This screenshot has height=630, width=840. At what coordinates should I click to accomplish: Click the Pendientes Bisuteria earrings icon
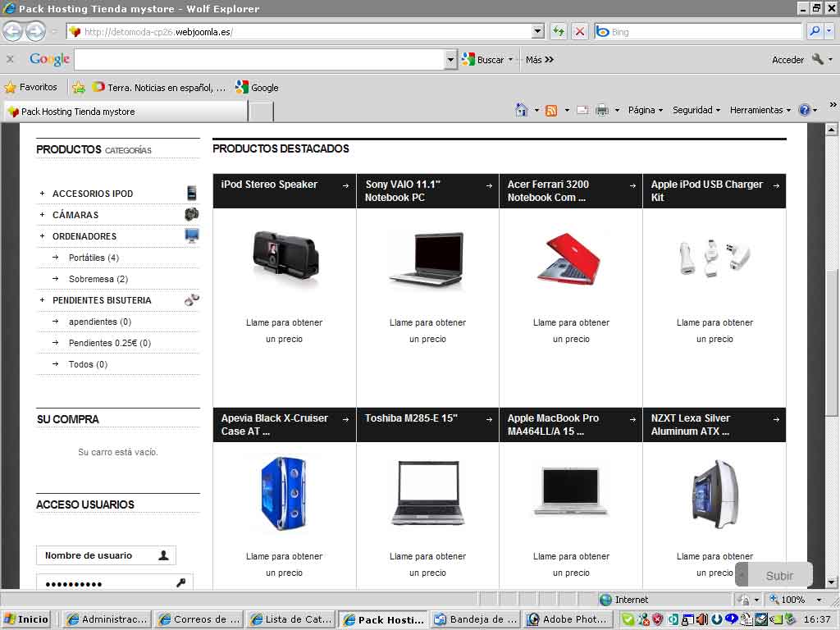(x=192, y=300)
